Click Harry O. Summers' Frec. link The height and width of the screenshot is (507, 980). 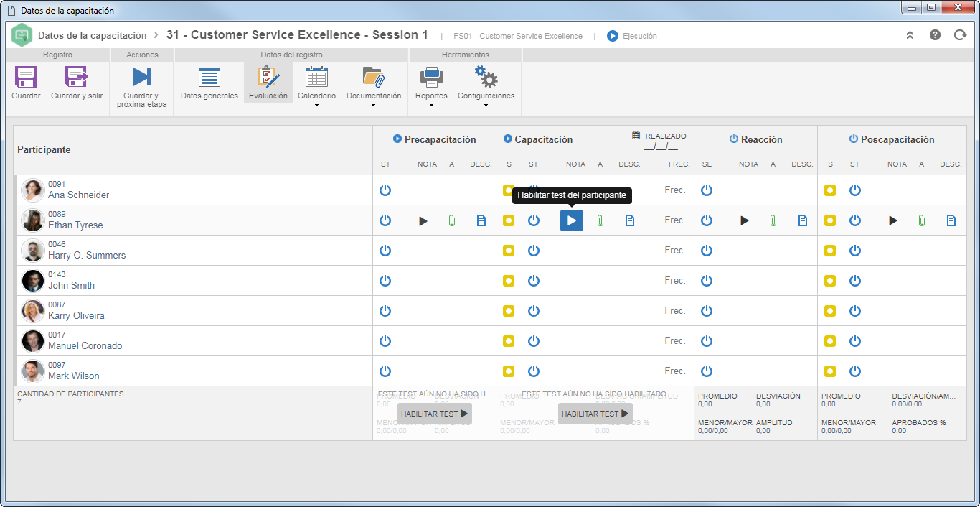[675, 251]
